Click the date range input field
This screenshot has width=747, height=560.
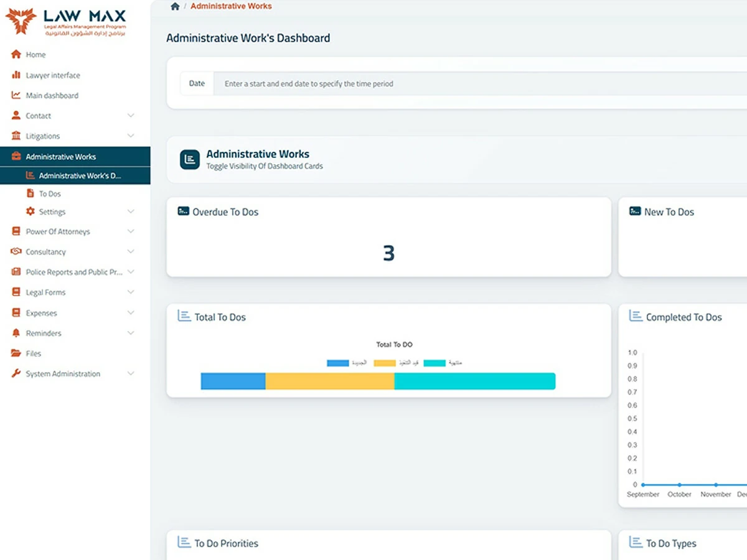click(481, 83)
